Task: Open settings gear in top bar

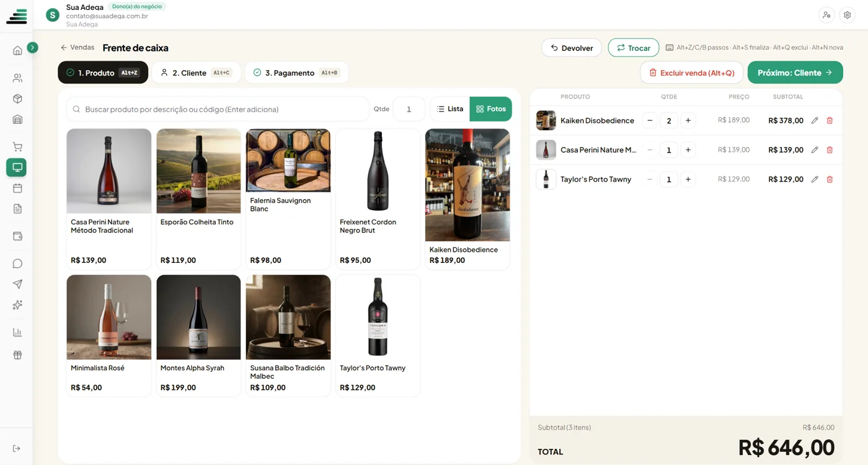Action: click(847, 15)
